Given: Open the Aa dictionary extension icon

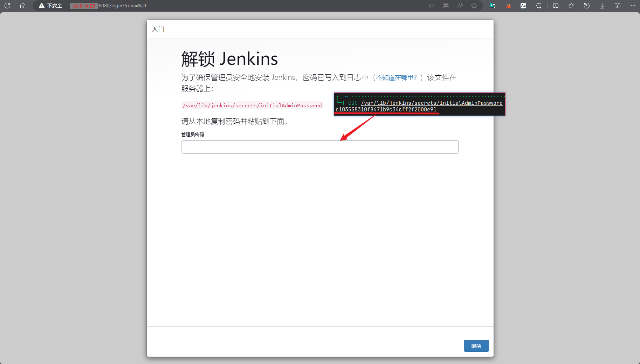Looking at the screenshot, I should pos(523,6).
